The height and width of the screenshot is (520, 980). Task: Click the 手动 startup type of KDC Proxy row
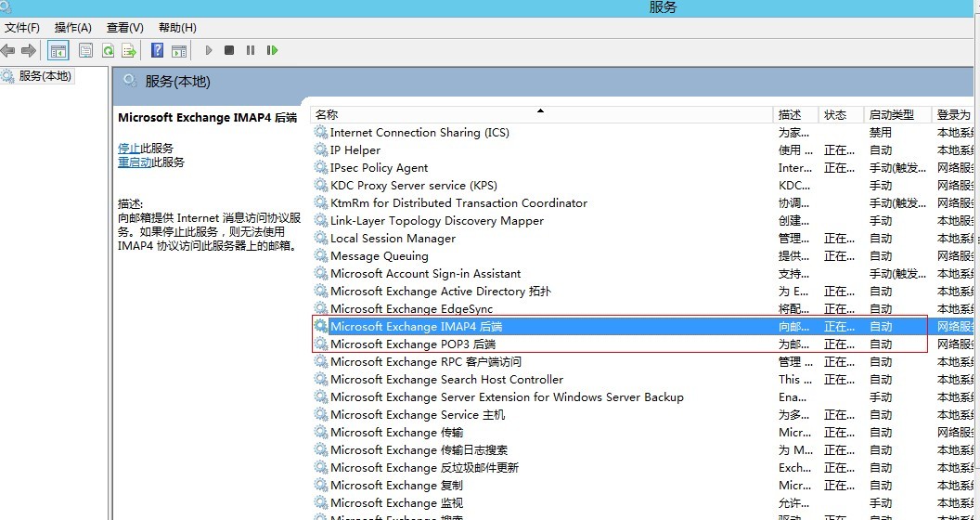(881, 186)
